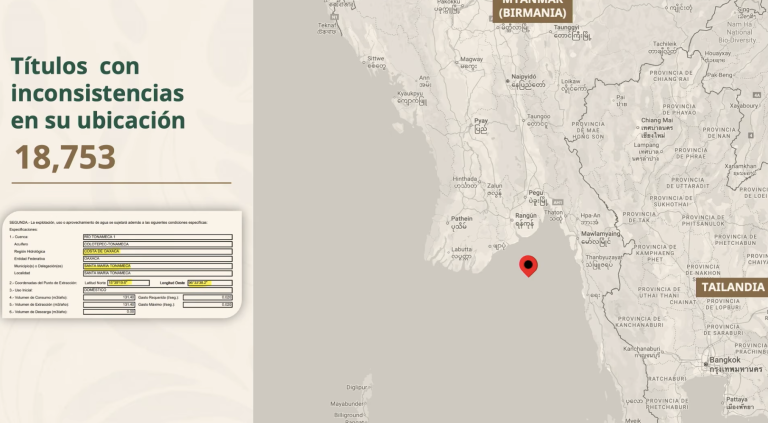Click the Sittwe city label
Screen dimensions: 768x423
[x=376, y=58]
